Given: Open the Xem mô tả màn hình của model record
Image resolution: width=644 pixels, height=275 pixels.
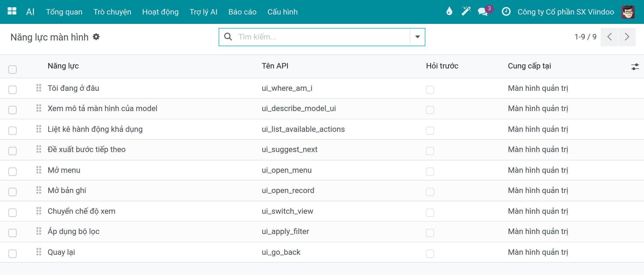Looking at the screenshot, I should click(x=103, y=108).
